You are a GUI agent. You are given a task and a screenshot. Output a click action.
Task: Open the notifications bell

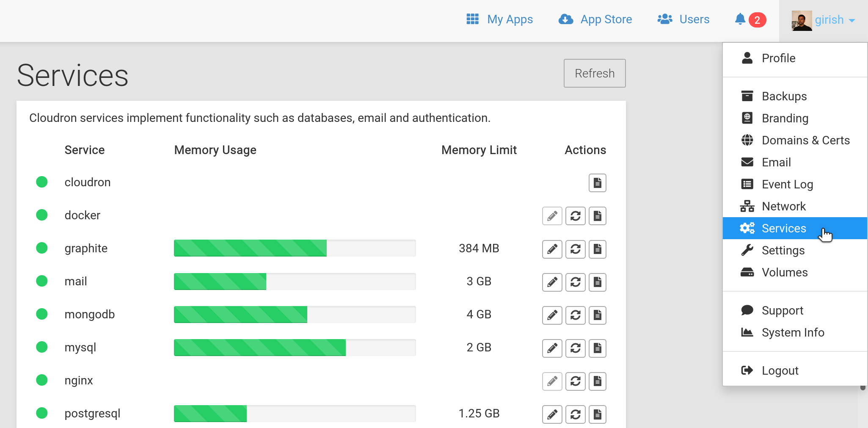click(740, 19)
